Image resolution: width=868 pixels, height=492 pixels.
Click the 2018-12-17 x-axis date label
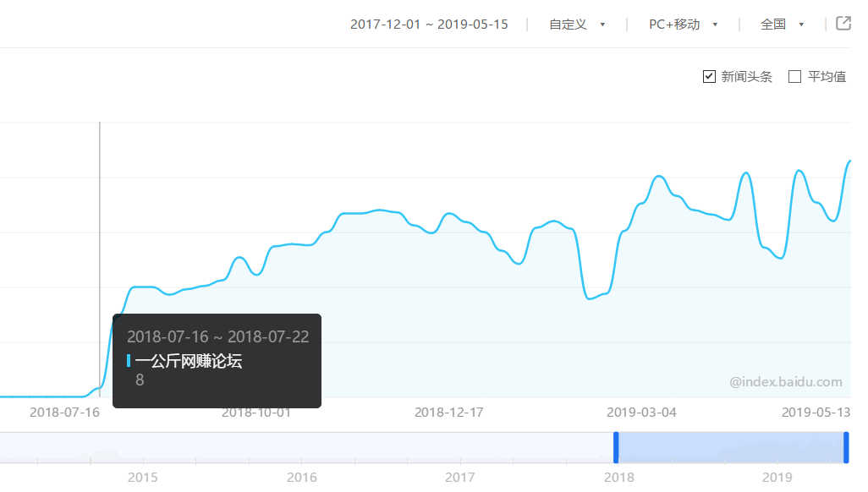click(449, 413)
